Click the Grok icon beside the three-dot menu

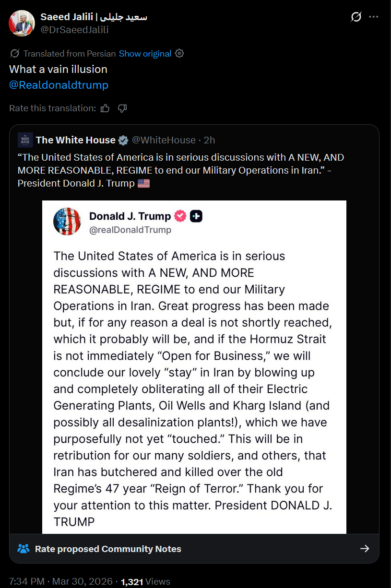355,17
